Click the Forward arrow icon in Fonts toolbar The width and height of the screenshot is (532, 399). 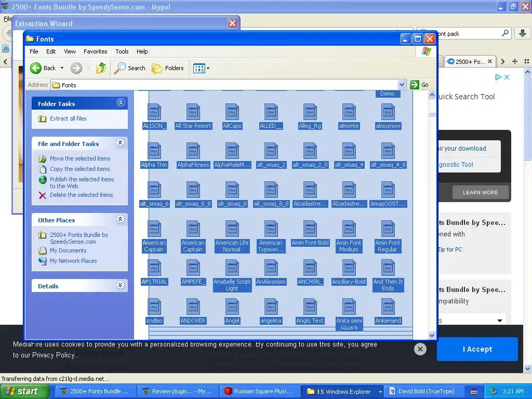[x=76, y=68]
